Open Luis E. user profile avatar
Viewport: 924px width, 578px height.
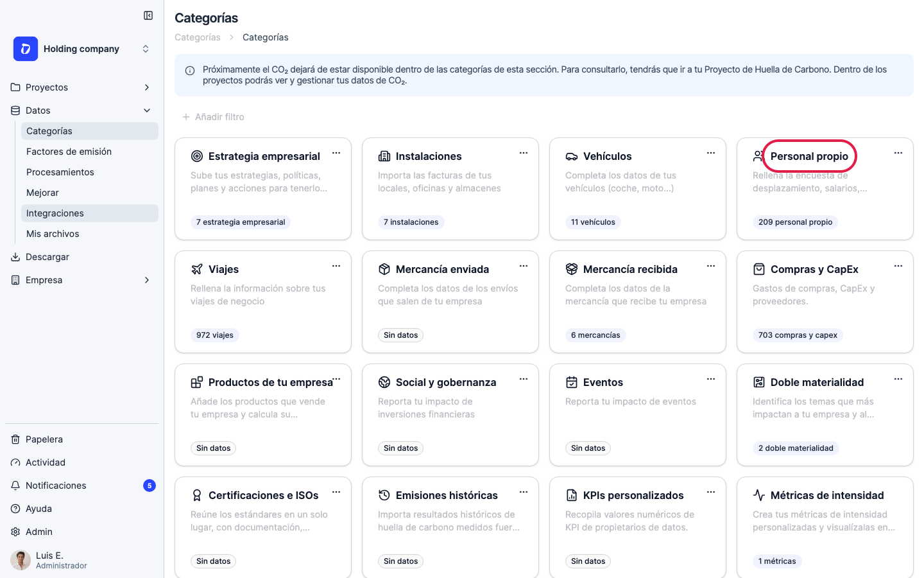21,560
